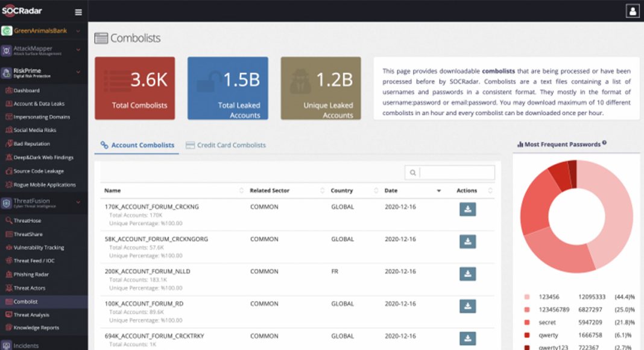
Task: Download 694K_ACCOUNT_FORUM_CRCKTRKY combolist
Action: (x=467, y=339)
